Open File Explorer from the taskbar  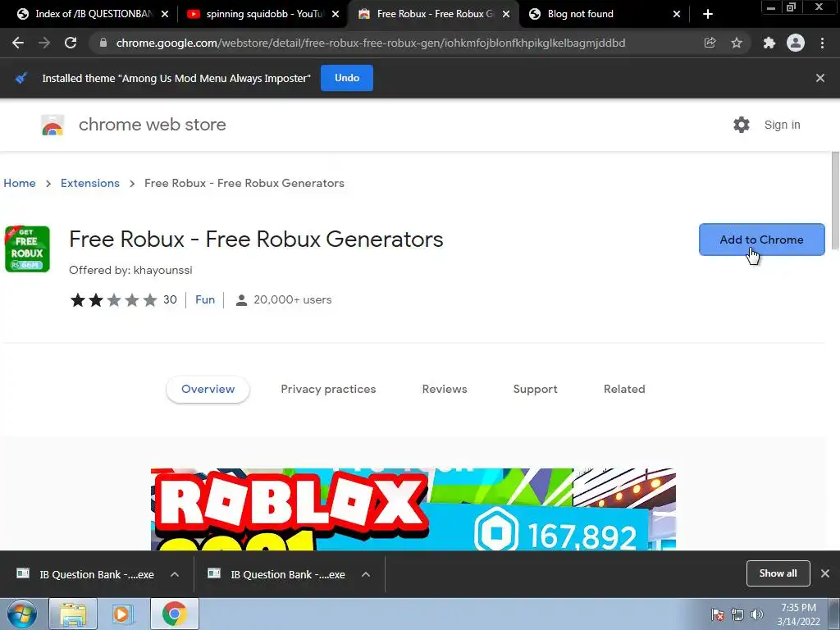[x=73, y=614]
